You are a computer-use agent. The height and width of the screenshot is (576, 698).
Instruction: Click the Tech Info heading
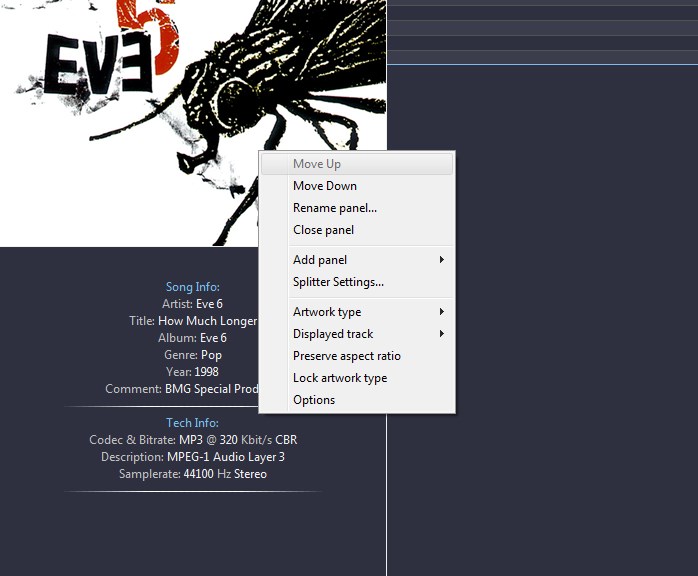point(192,423)
